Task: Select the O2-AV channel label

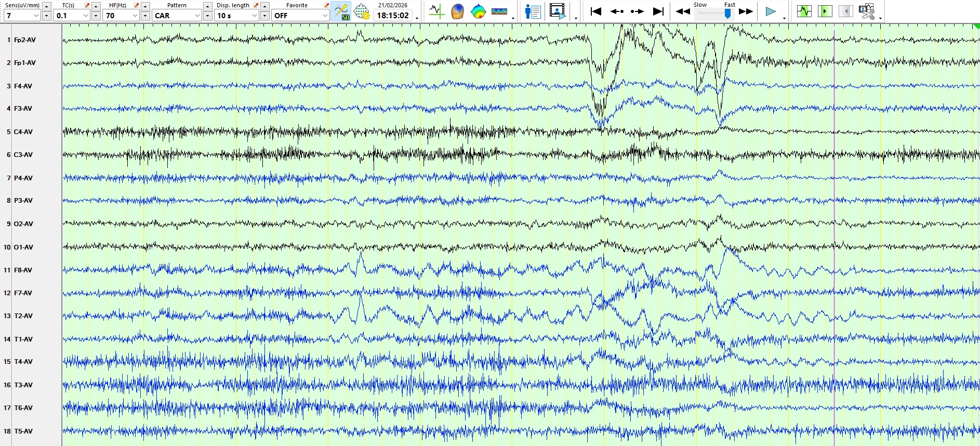Action: [23, 224]
